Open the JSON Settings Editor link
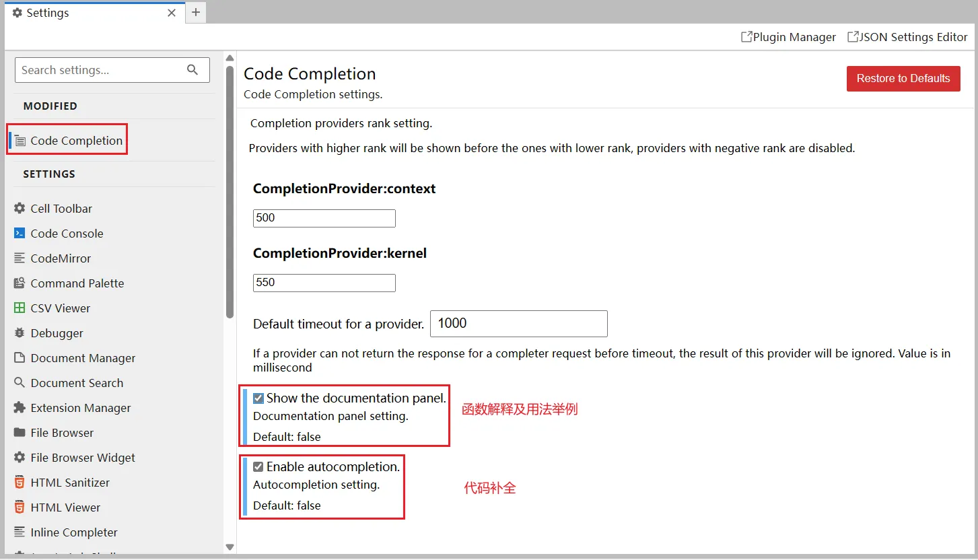Screen dimensions: 978x560 pyautogui.click(x=907, y=37)
